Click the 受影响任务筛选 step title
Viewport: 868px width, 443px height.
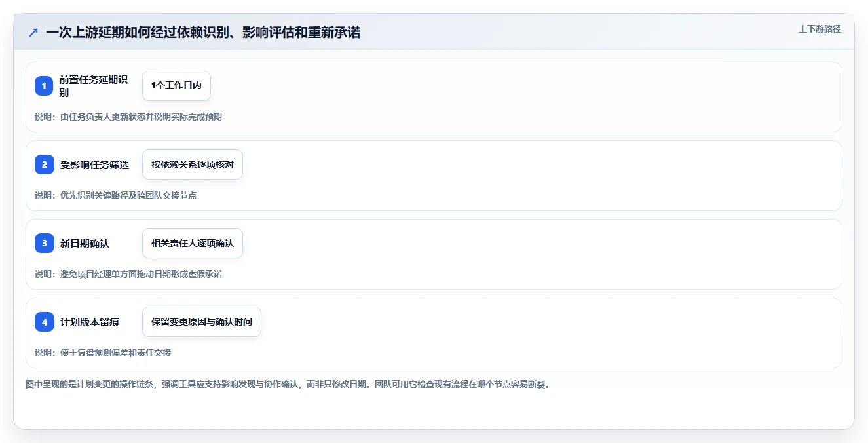tap(95, 165)
